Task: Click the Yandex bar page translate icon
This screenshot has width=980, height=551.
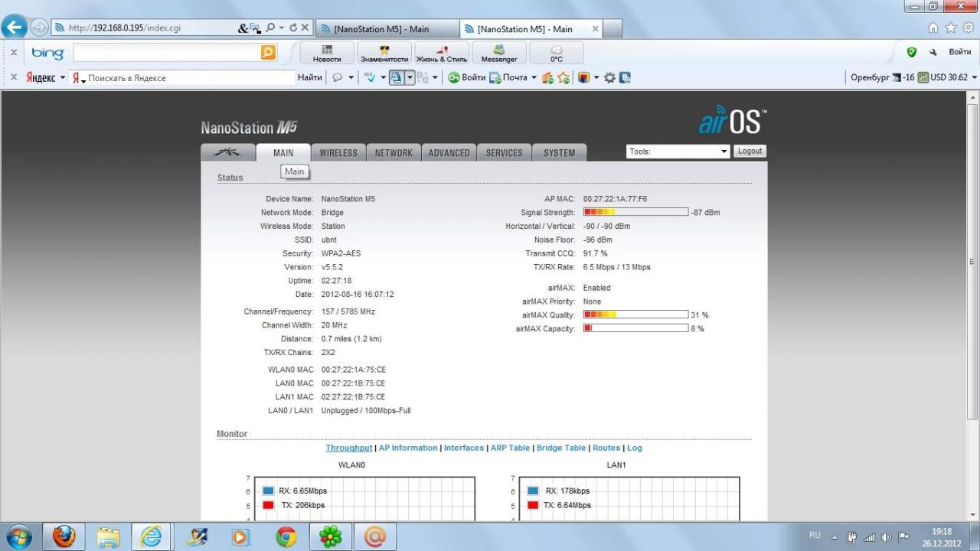Action: [396, 77]
